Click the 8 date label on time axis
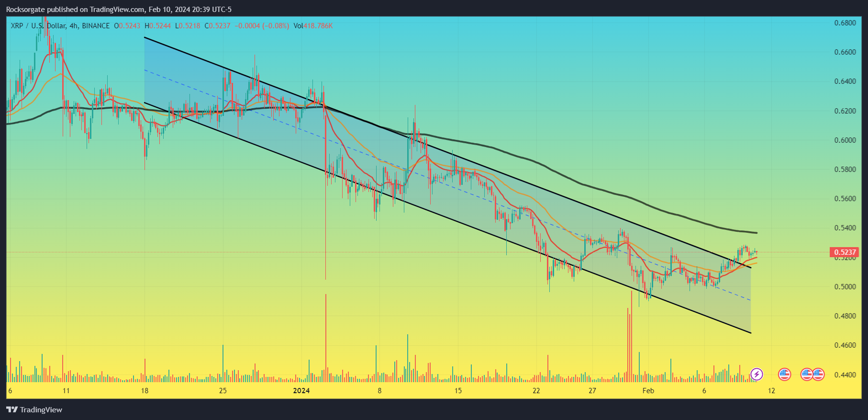This screenshot has height=420, width=868. pos(380,391)
